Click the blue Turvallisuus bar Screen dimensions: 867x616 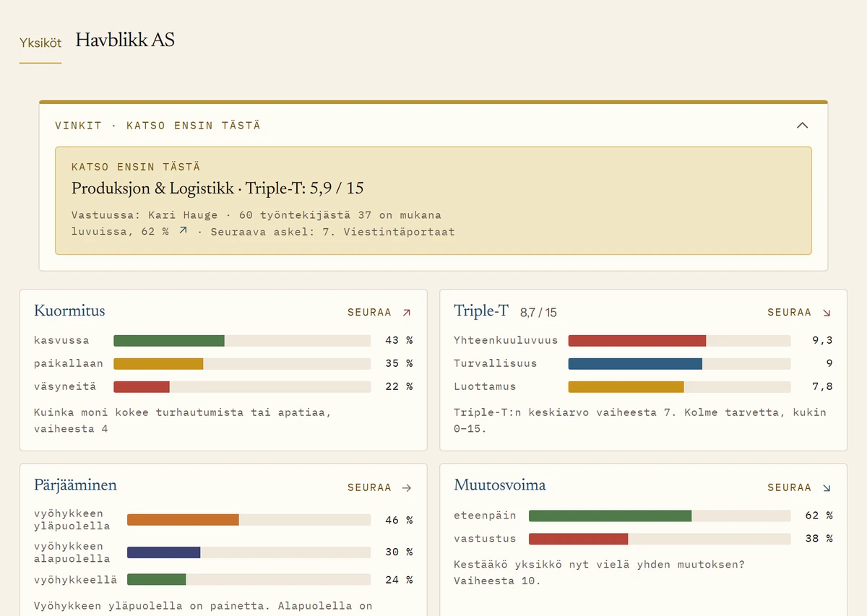click(x=635, y=363)
